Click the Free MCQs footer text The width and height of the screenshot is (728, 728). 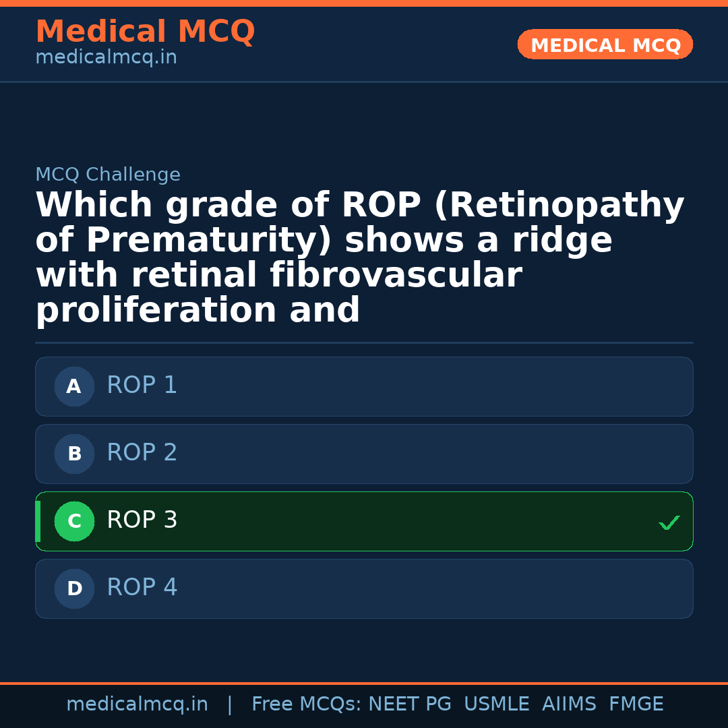point(307,704)
